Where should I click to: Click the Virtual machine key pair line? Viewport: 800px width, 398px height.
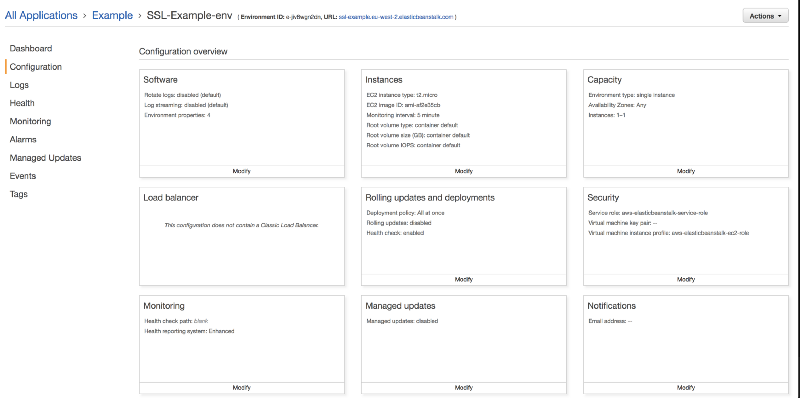(x=622, y=222)
